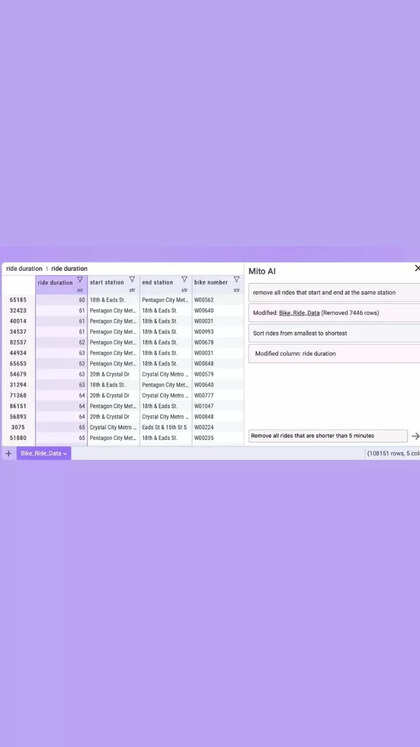
Task: Open filter icon on ride duration column
Action: [80, 279]
